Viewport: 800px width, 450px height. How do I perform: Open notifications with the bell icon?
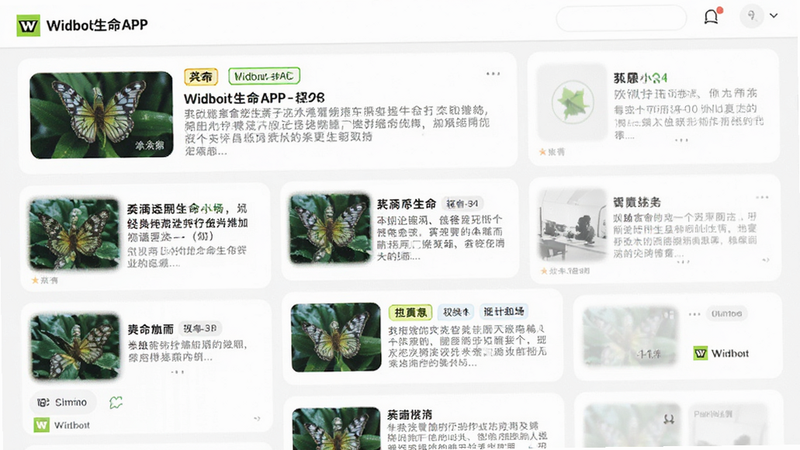click(711, 17)
